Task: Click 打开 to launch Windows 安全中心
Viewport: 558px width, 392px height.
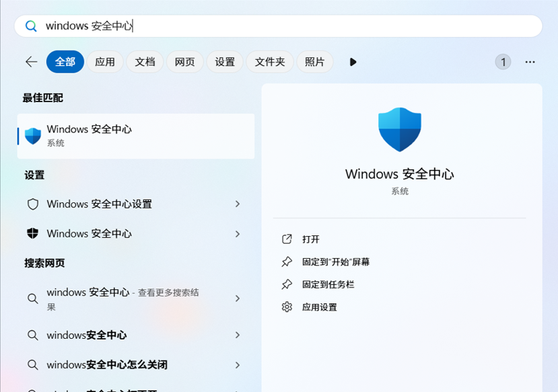Action: pos(310,239)
